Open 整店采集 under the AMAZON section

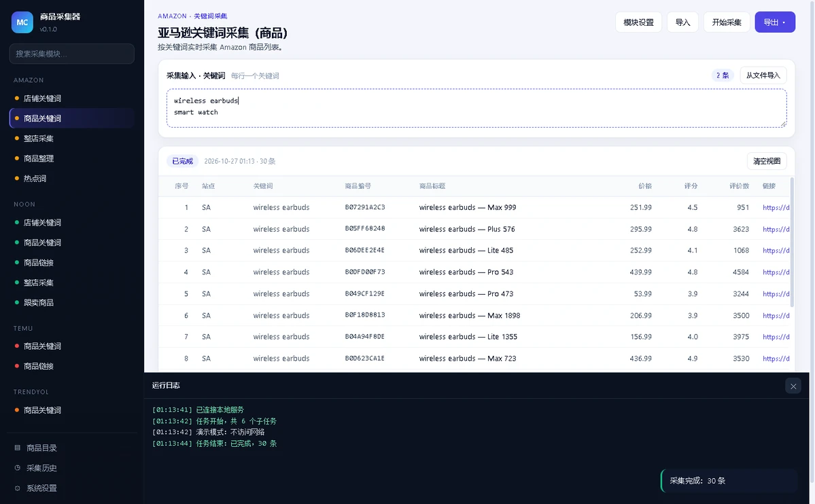(x=72, y=138)
